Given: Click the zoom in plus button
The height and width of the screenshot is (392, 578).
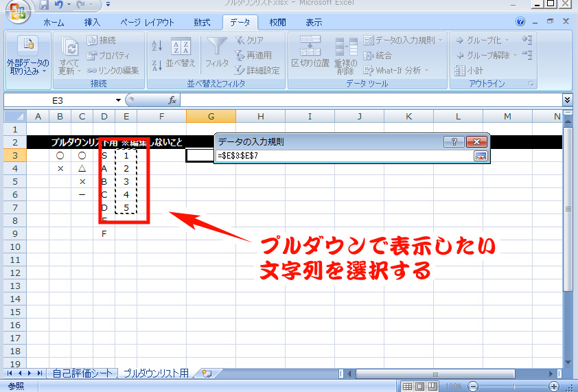Looking at the screenshot, I should 553,386.
